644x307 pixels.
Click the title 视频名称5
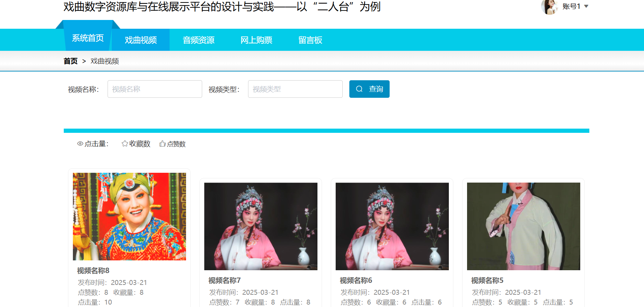[x=487, y=280]
